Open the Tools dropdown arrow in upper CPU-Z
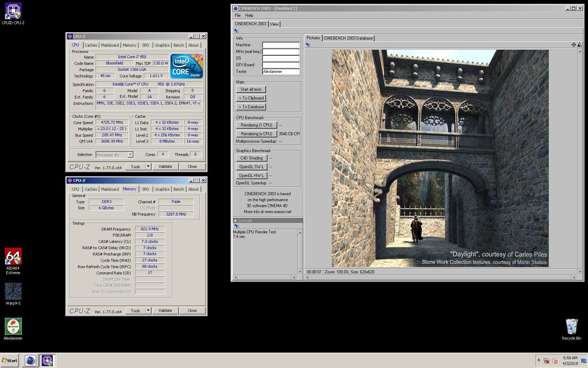The height and width of the screenshot is (368, 588). 148,166
